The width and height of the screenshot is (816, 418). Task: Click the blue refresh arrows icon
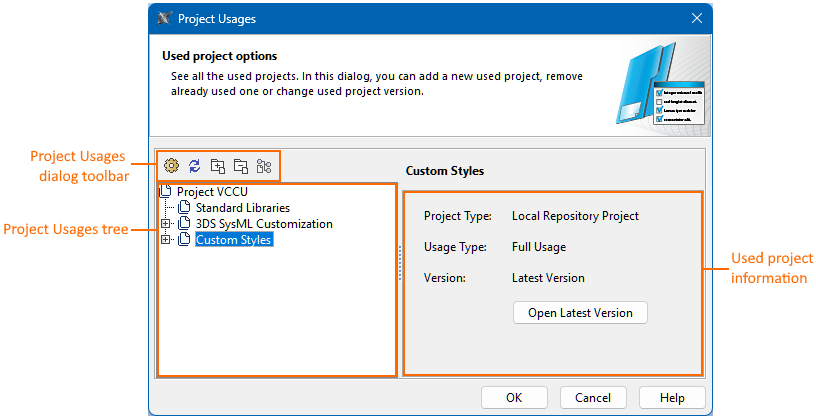(x=194, y=166)
